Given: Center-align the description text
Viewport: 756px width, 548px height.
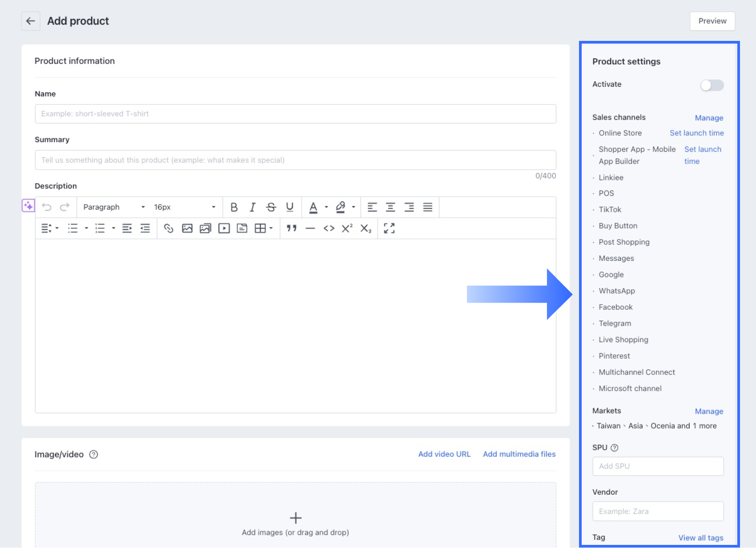Looking at the screenshot, I should pyautogui.click(x=390, y=207).
